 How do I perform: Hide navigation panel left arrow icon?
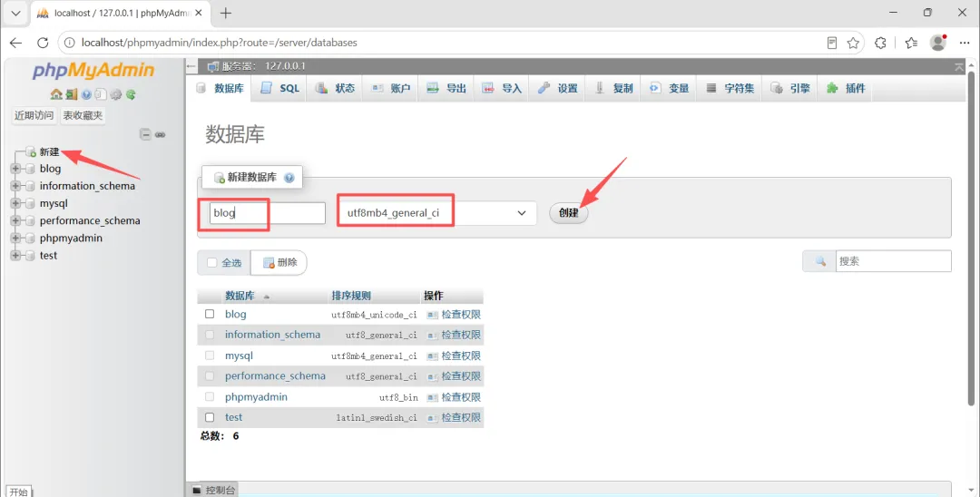pyautogui.click(x=191, y=66)
